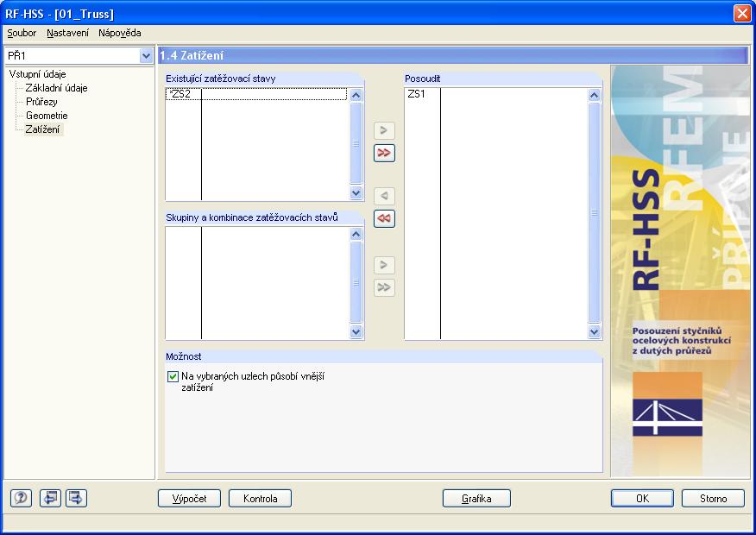The height and width of the screenshot is (535, 756).
Task: Go to next table icon button
Action: point(76,498)
